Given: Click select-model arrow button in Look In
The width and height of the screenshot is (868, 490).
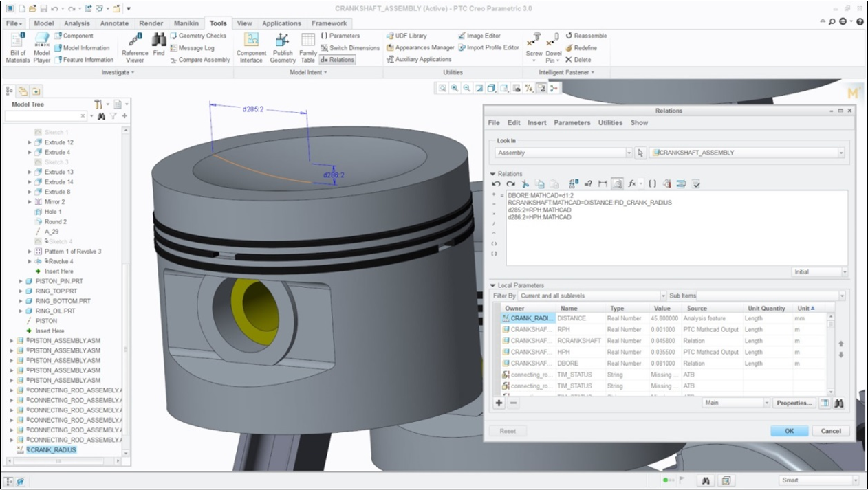Looking at the screenshot, I should [640, 153].
